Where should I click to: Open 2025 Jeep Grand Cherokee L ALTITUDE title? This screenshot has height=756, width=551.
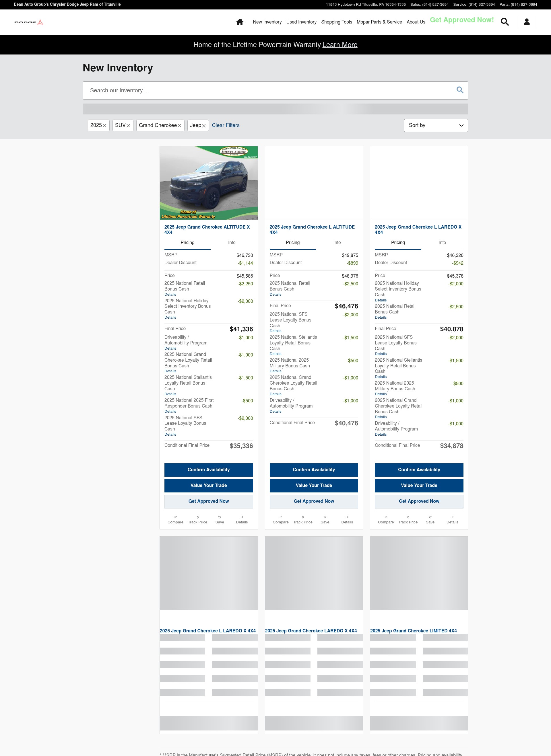(x=312, y=230)
